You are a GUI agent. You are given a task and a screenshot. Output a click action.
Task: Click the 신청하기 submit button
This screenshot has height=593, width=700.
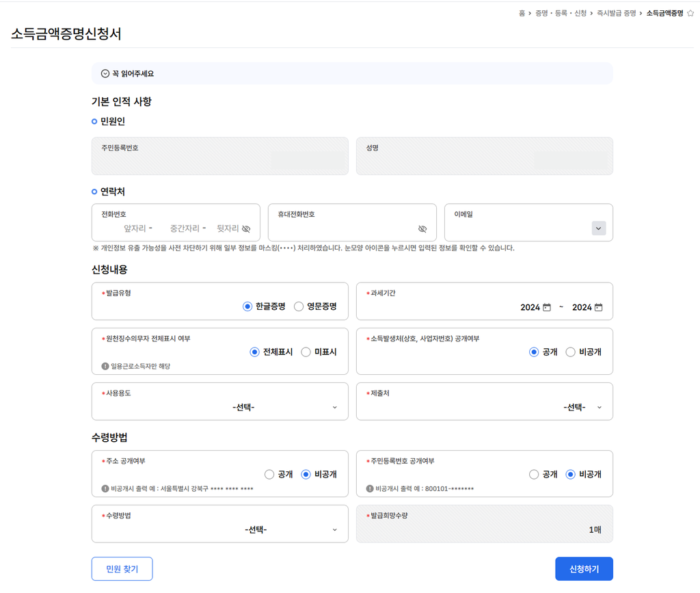pyautogui.click(x=584, y=569)
